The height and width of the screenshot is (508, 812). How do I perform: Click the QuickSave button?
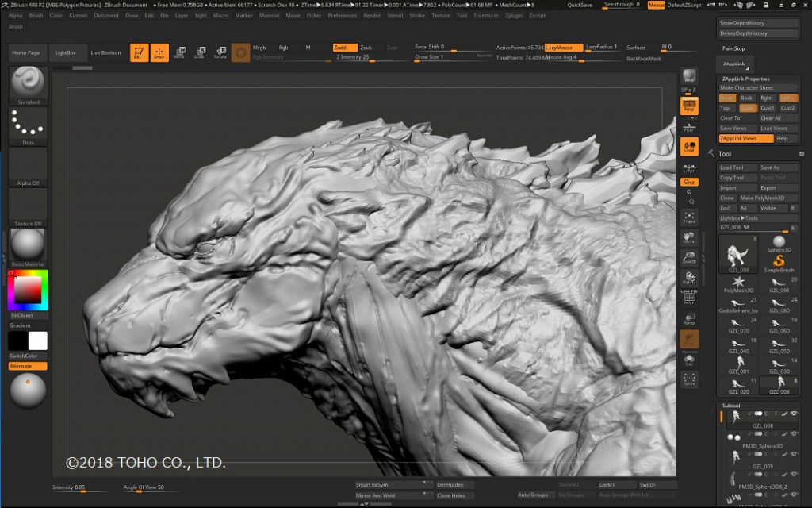point(580,6)
